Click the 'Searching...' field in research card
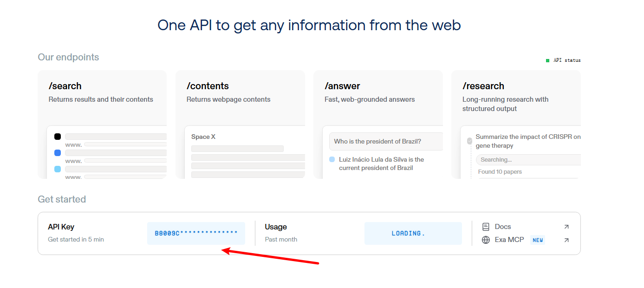 pos(528,160)
